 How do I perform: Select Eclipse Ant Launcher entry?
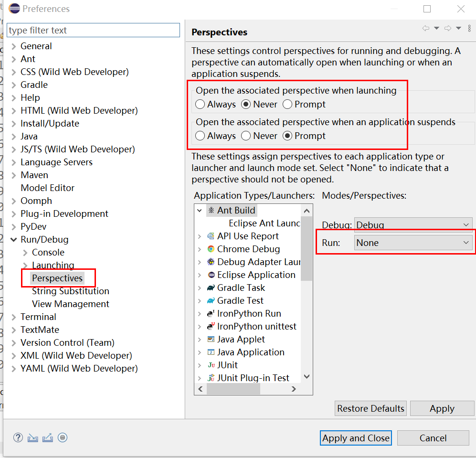(x=264, y=223)
